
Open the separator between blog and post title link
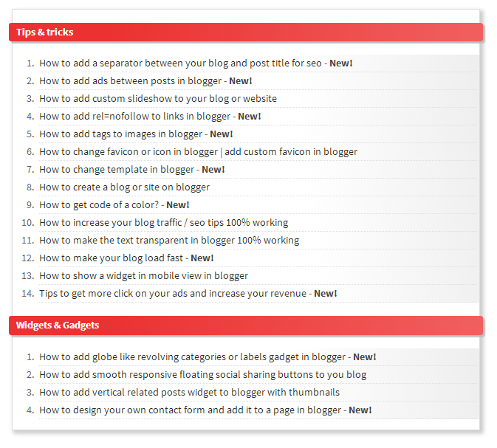180,63
